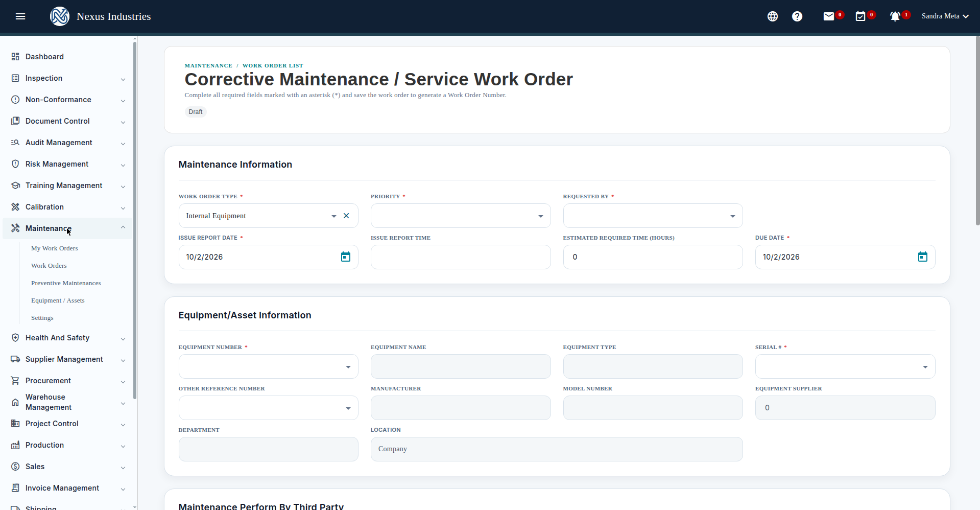Expand the Risk Management sidebar section
The width and height of the screenshot is (980, 510).
click(x=67, y=164)
